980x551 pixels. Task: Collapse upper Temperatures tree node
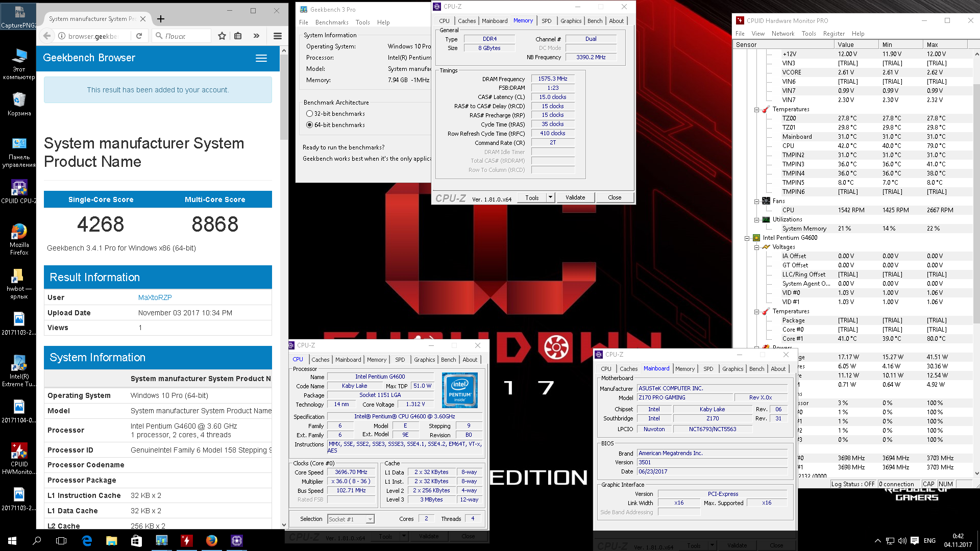click(x=756, y=110)
